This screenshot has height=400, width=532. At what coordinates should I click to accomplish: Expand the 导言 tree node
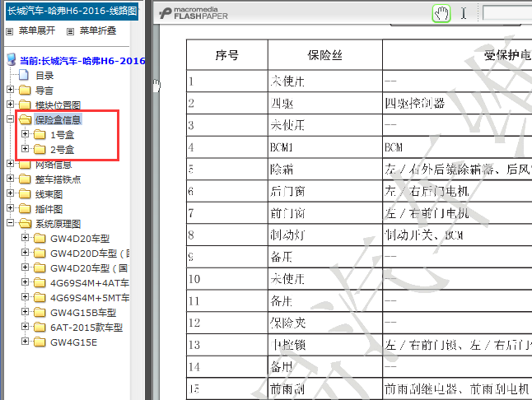click(10, 90)
